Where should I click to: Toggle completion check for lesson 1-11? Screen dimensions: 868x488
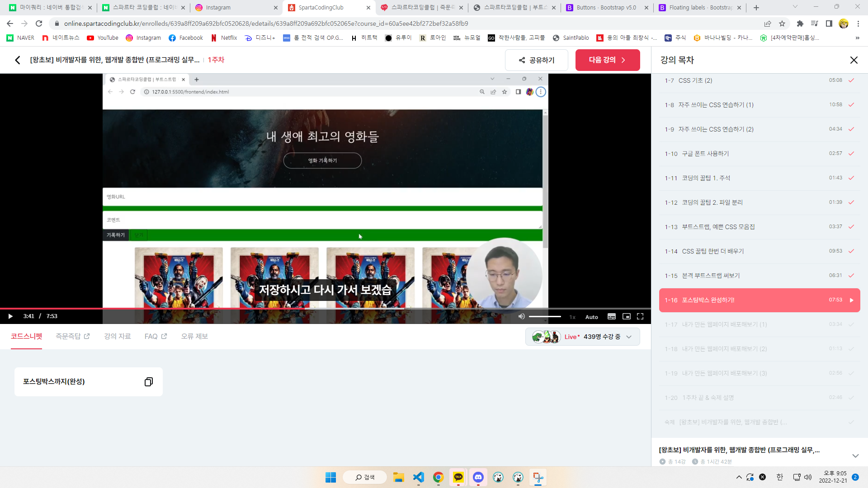tap(851, 178)
